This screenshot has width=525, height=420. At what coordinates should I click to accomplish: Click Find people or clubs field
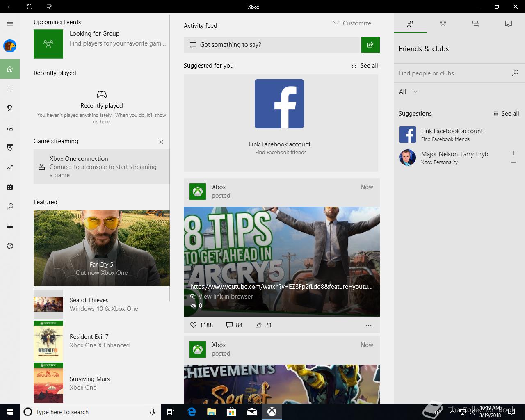coord(451,73)
